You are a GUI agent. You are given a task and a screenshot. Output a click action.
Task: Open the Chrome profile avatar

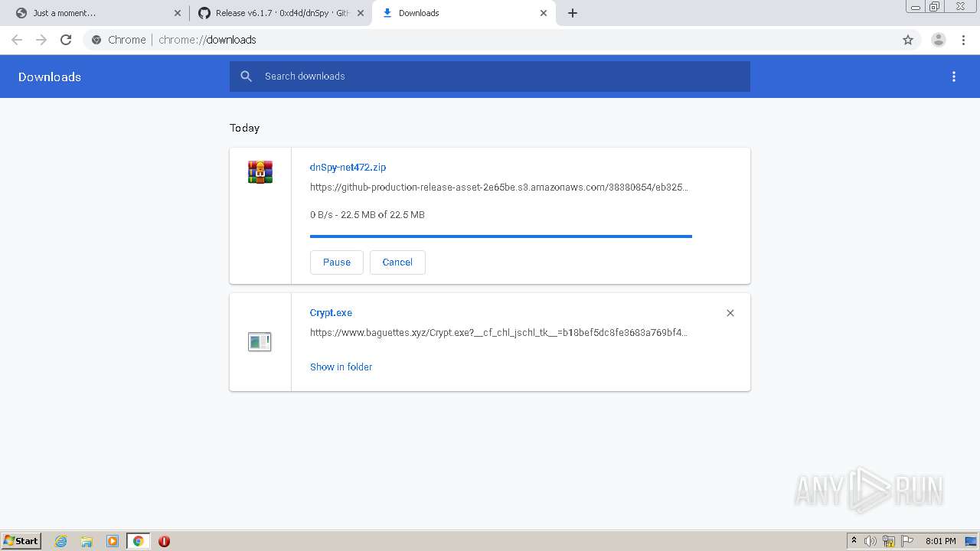click(938, 40)
